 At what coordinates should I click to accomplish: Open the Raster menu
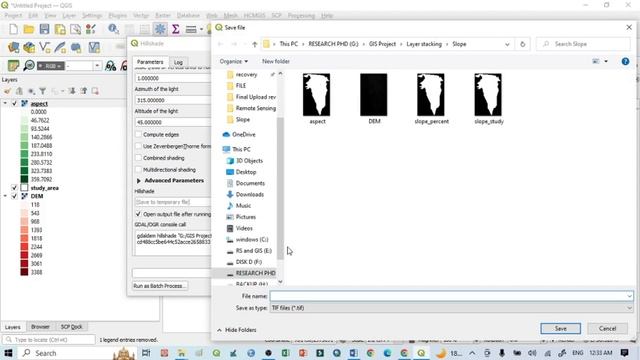[163, 16]
